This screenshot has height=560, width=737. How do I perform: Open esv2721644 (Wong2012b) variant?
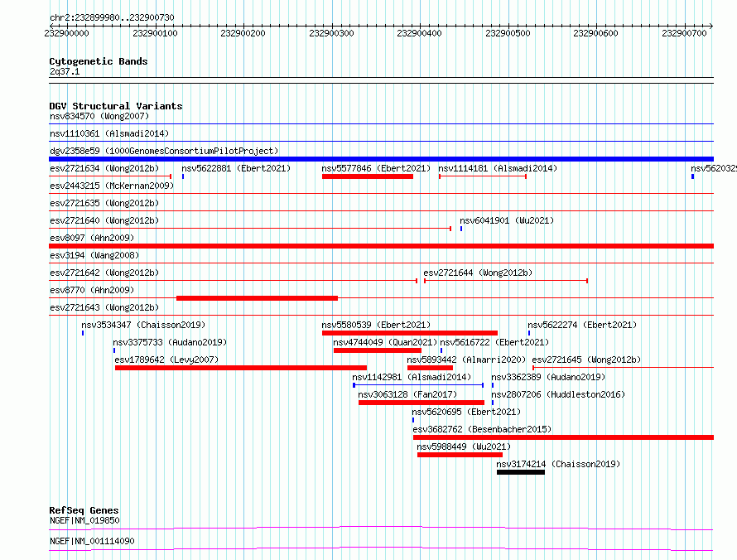click(478, 273)
